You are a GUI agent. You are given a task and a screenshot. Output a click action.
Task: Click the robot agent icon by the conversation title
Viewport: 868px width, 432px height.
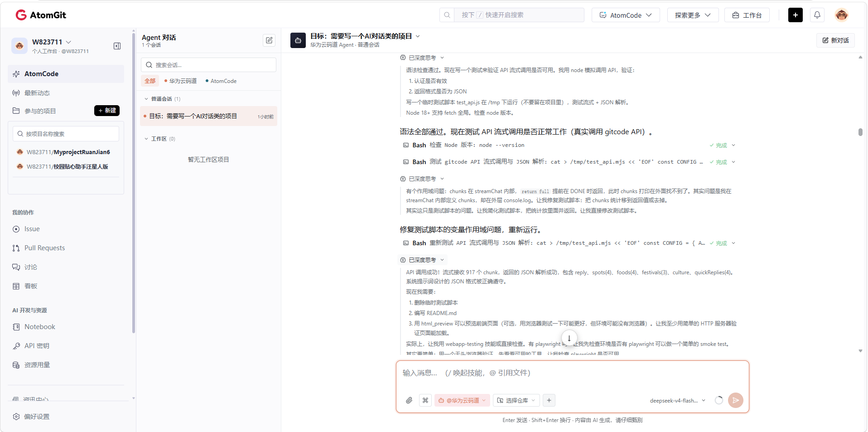(298, 40)
